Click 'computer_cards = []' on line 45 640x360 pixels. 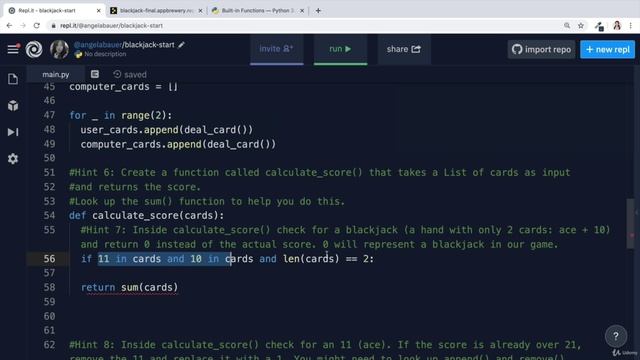coord(123,87)
